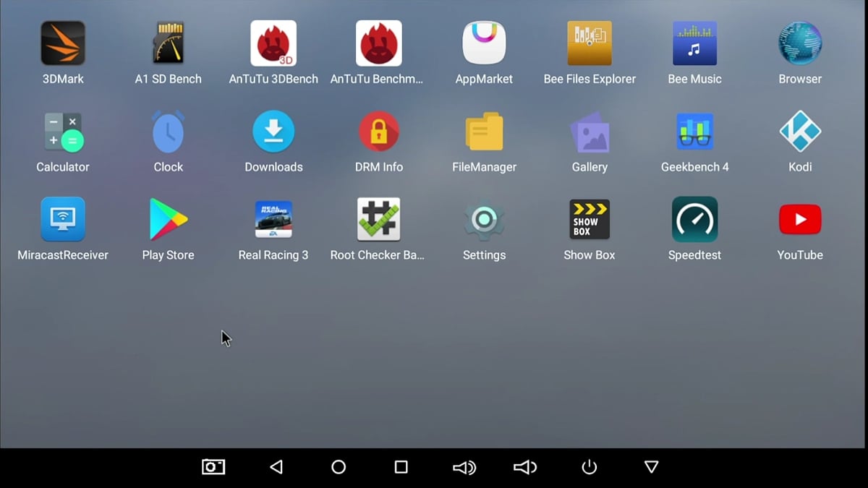Click the "A1 SD Bench" label text

coord(169,79)
